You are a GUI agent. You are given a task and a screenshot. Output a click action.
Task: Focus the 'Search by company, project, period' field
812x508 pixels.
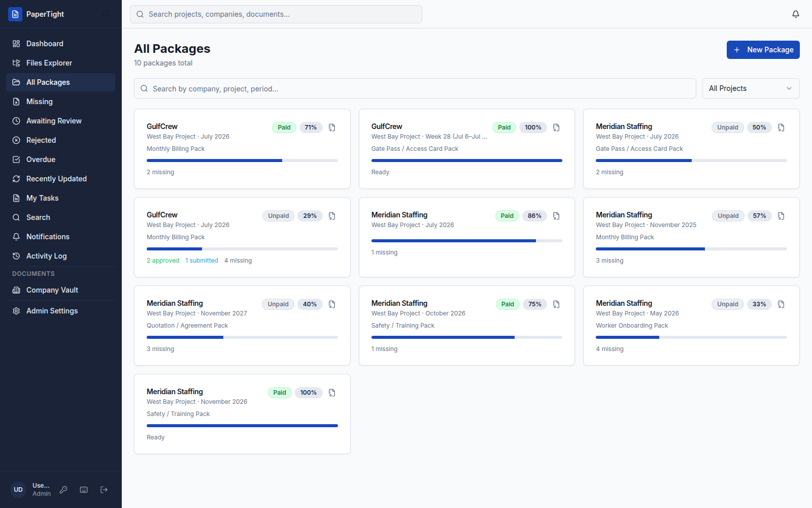pos(415,88)
